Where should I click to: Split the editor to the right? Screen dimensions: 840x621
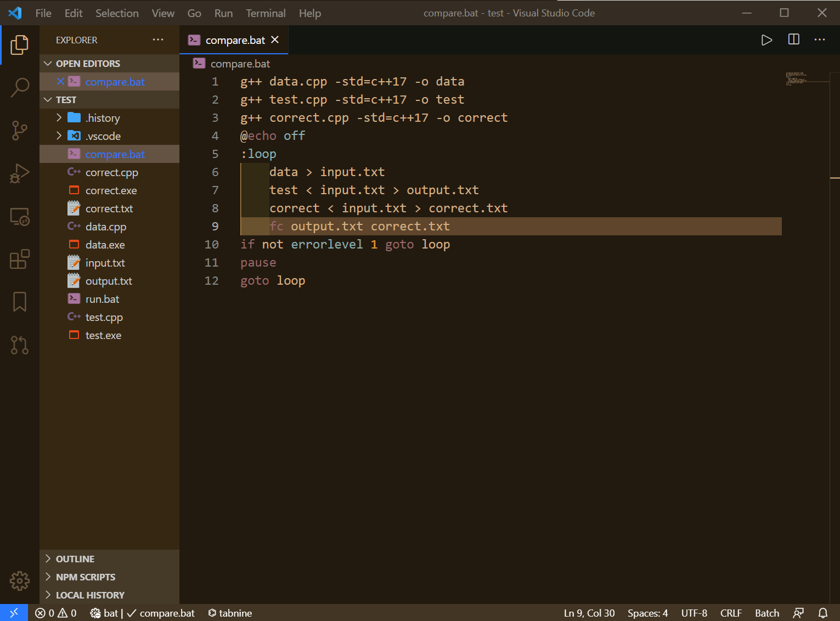793,39
